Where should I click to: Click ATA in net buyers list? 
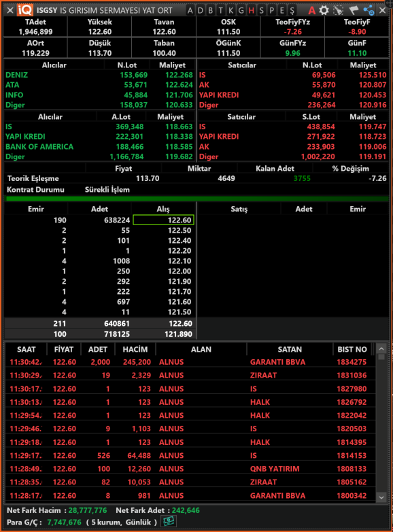(x=12, y=85)
